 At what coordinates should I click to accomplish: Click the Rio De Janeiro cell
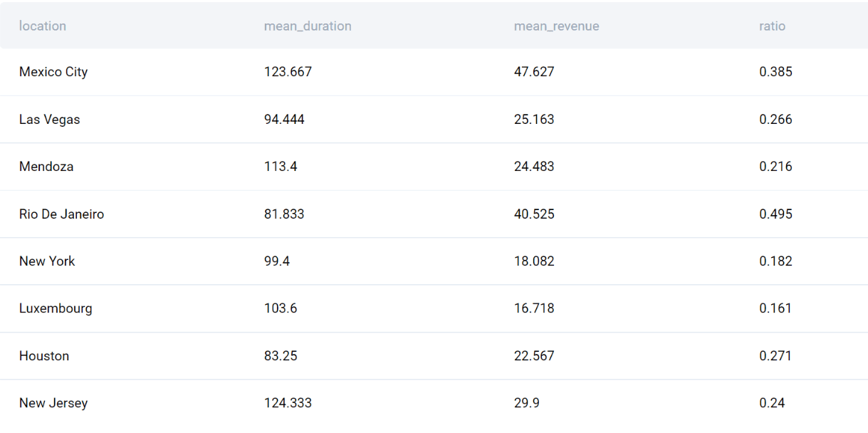[x=61, y=214]
